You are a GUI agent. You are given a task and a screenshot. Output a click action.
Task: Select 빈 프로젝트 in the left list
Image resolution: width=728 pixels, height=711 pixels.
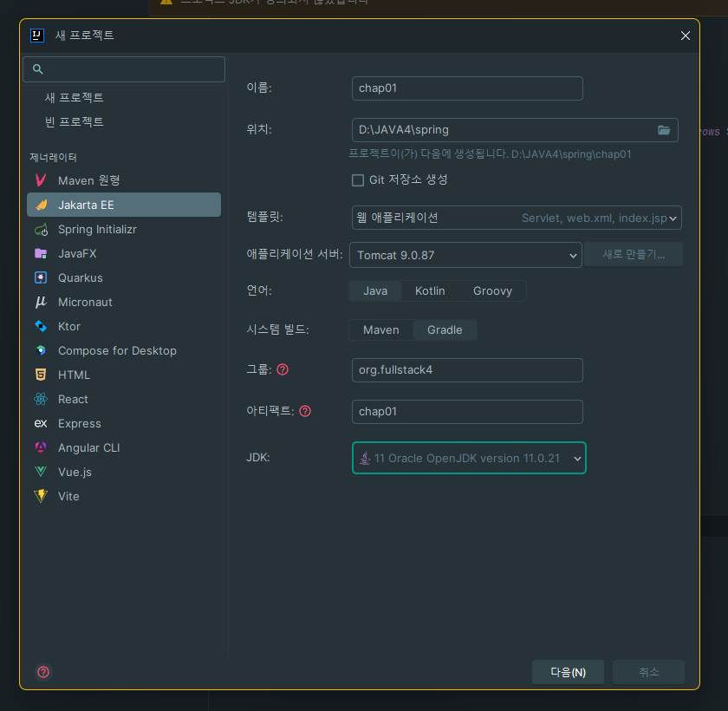pyautogui.click(x=75, y=121)
